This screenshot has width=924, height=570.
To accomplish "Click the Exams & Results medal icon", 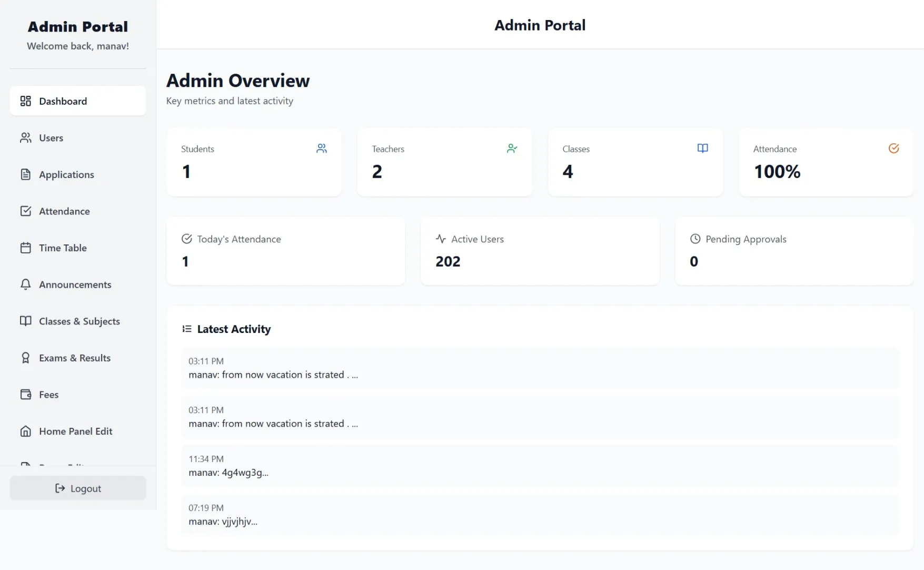I will [26, 358].
